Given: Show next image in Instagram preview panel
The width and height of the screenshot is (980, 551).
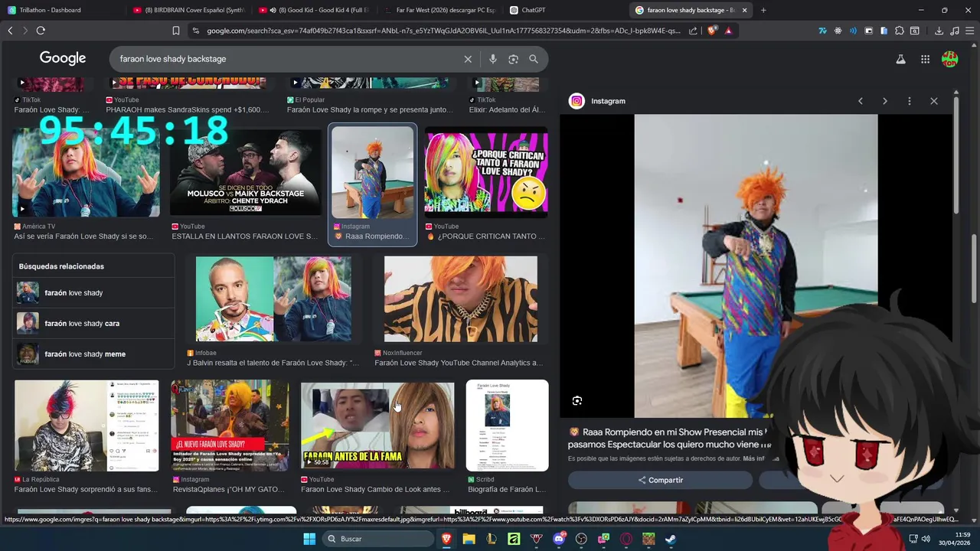Looking at the screenshot, I should 885,101.
